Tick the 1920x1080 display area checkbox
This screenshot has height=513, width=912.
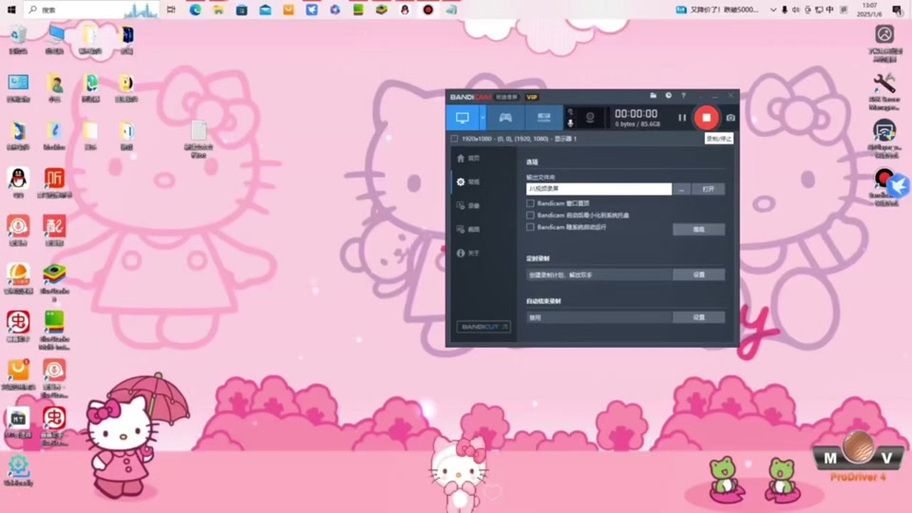tap(454, 139)
